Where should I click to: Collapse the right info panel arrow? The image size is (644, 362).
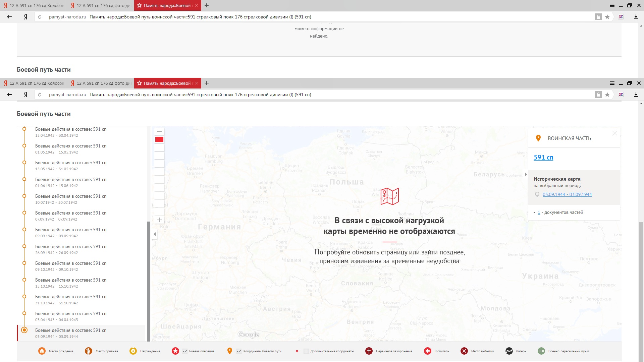526,174
